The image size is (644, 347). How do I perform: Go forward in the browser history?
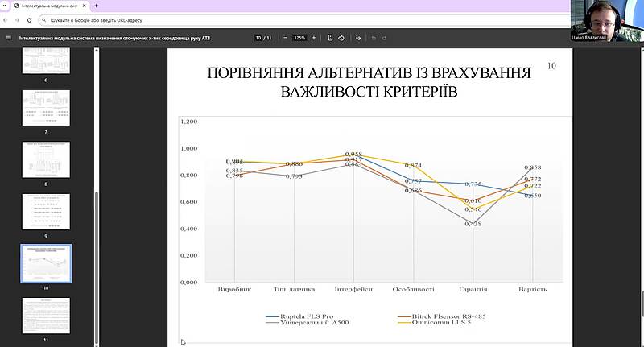coord(17,20)
